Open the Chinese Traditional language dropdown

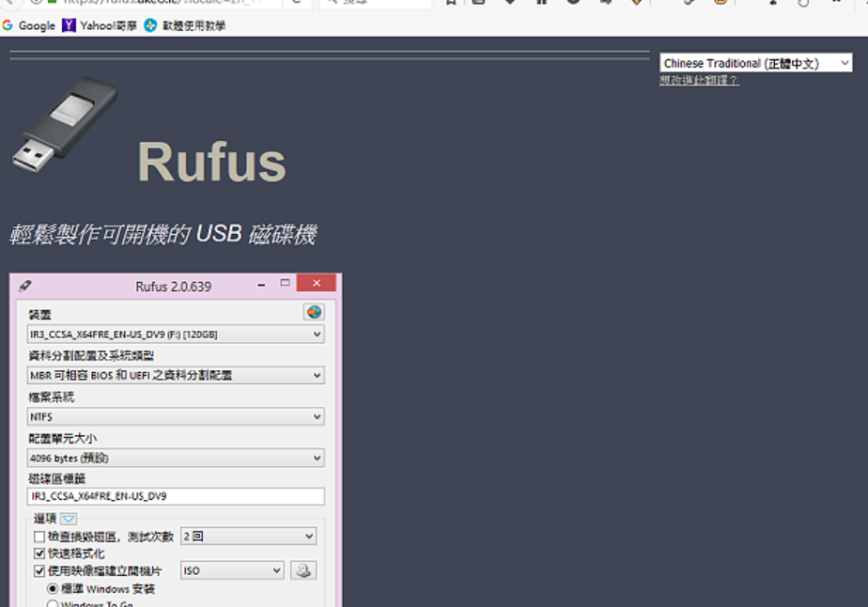755,63
